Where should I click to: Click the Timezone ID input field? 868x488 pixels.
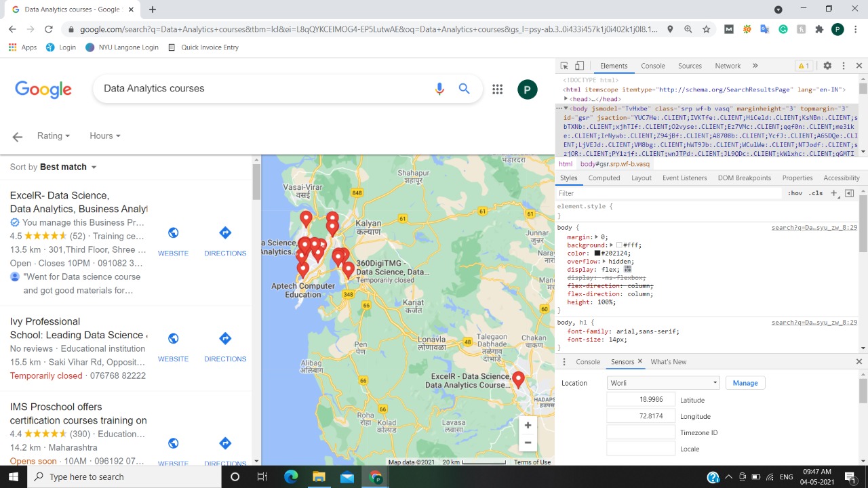point(641,432)
